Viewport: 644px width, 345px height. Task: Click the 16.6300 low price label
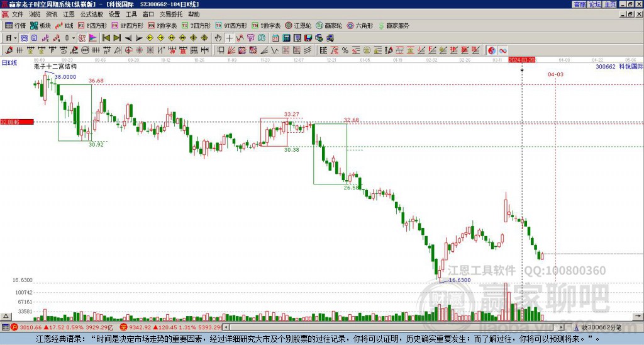(460, 280)
